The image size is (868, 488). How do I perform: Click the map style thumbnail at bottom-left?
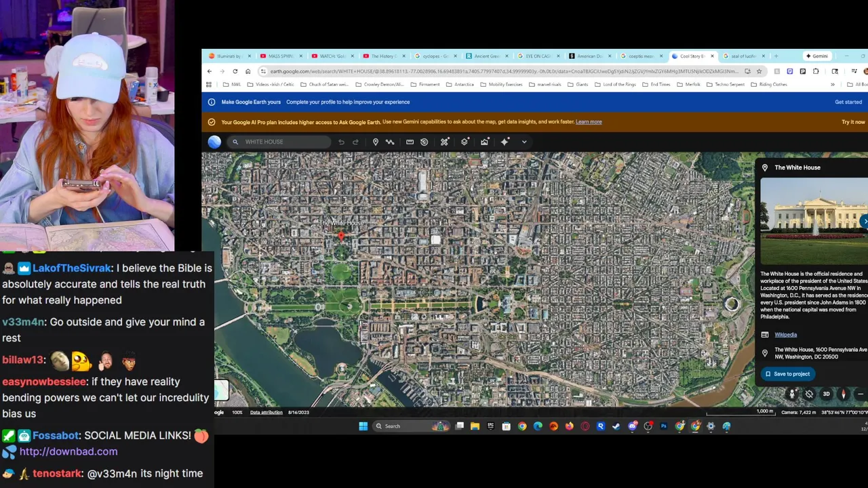(222, 390)
